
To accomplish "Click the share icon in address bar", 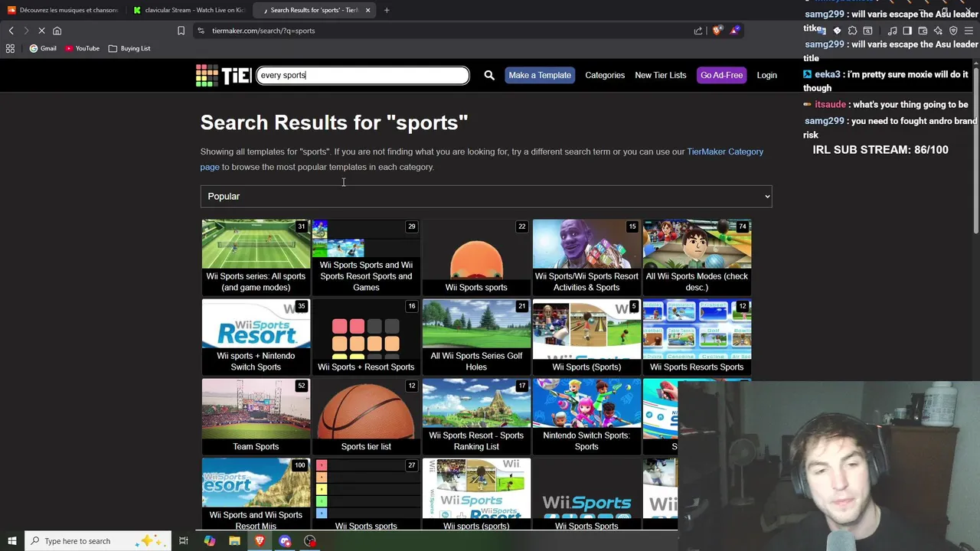I will [698, 31].
